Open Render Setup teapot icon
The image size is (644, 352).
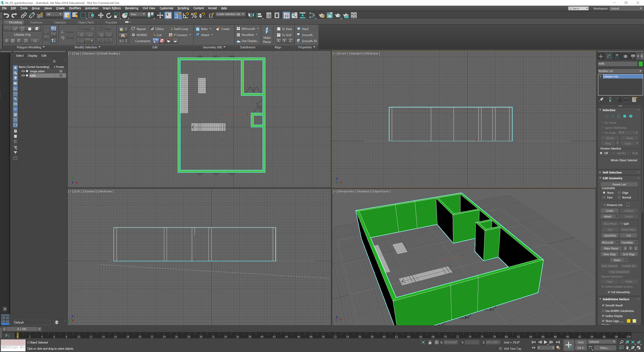pos(322,15)
